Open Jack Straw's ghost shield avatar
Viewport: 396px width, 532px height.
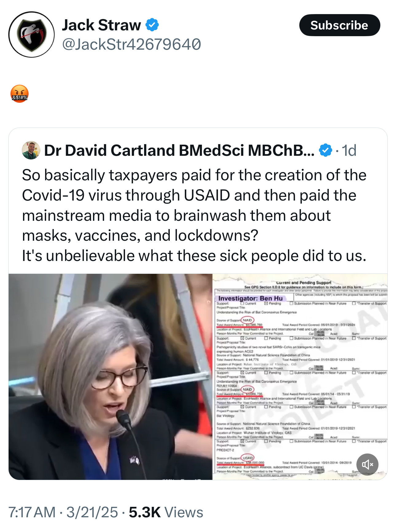coord(31,34)
